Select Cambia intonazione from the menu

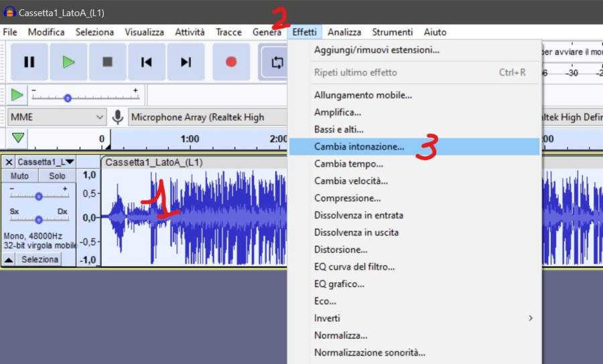(359, 147)
